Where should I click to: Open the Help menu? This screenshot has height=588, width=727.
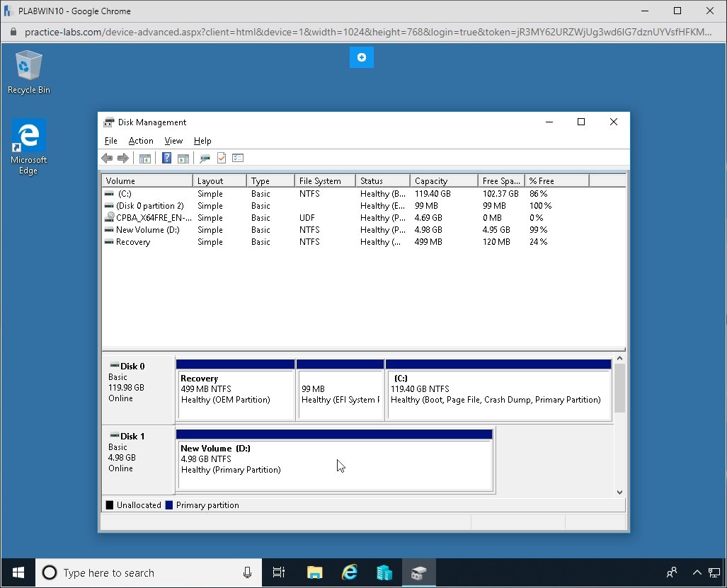click(202, 141)
